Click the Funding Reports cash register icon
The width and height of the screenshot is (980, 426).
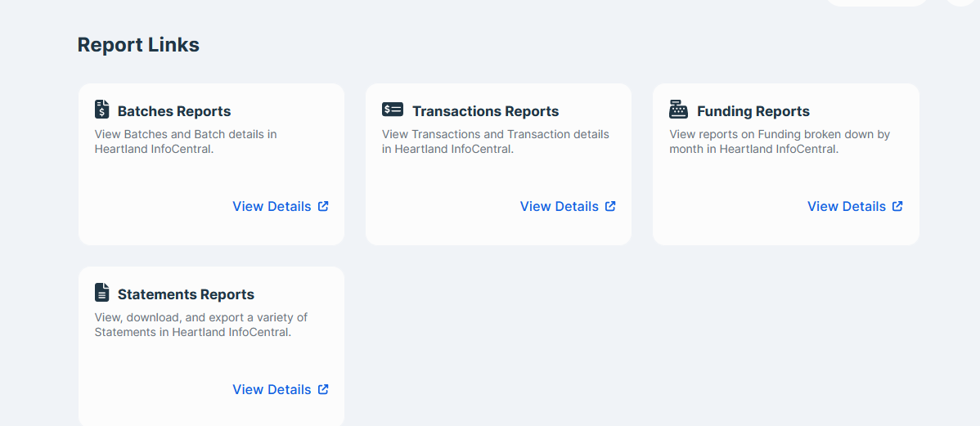coord(678,110)
